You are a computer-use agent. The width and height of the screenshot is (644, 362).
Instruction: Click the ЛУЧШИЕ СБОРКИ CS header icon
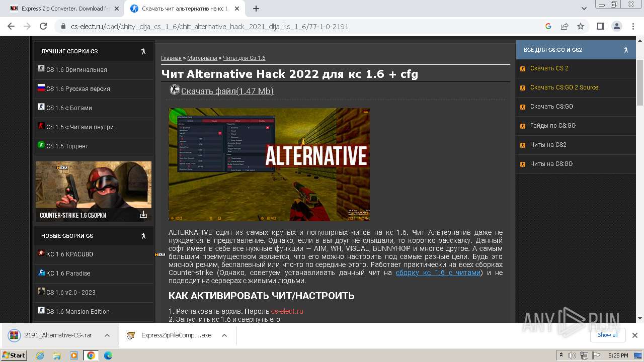point(143,51)
